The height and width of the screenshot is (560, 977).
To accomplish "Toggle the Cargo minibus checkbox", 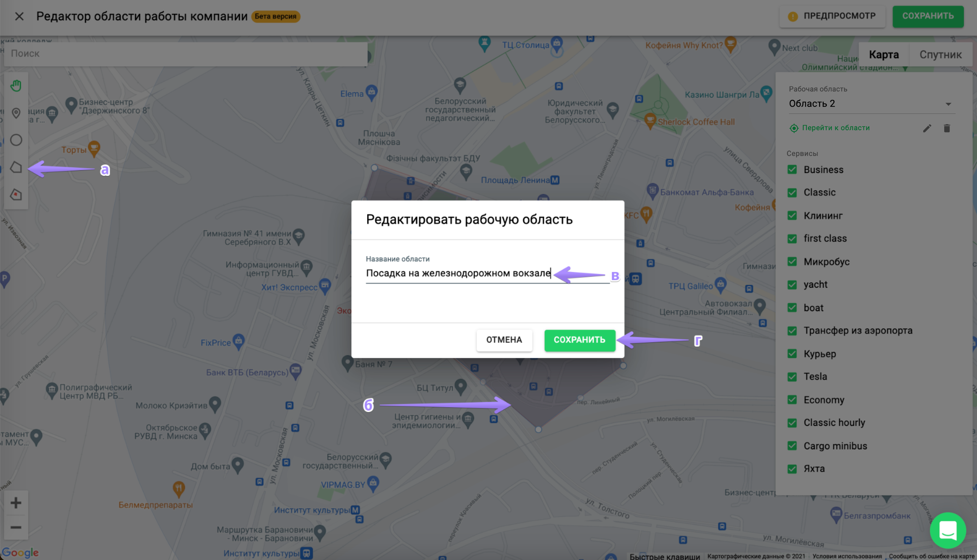I will (792, 446).
